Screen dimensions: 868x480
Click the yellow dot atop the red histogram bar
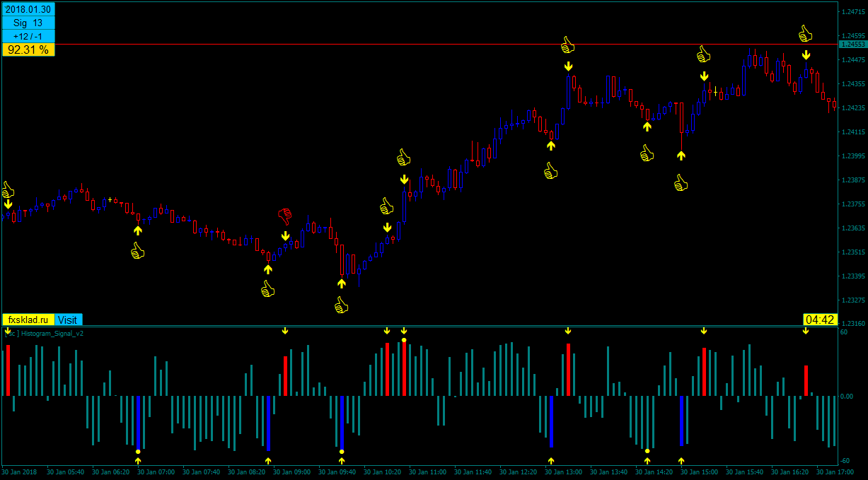pos(404,340)
